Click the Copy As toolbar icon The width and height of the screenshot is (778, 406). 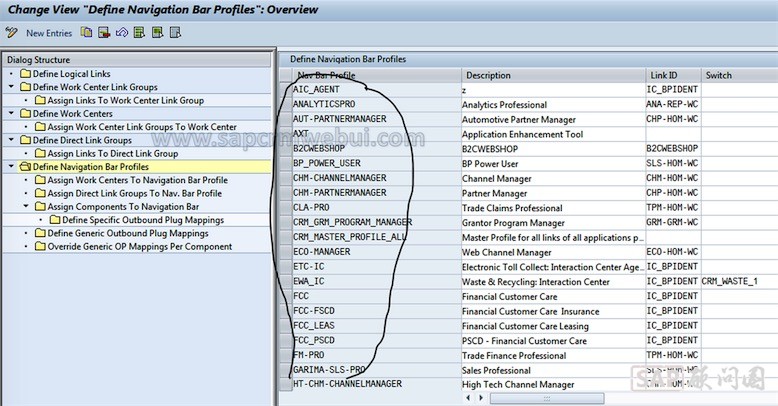click(87, 33)
